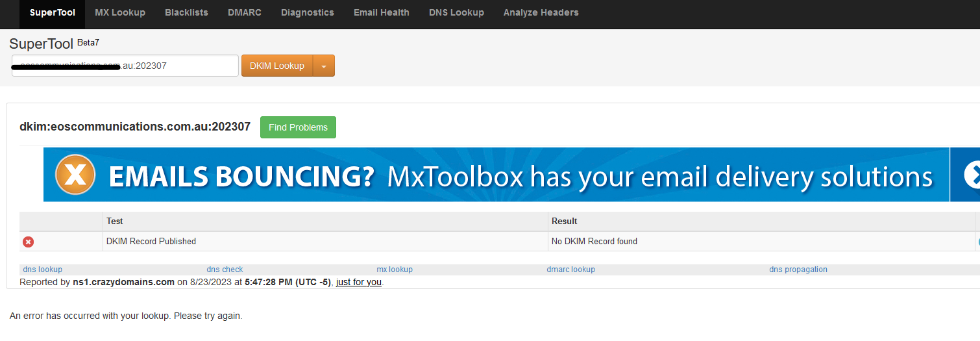980x341 pixels.
Task: Go to the DMARC tab
Action: (x=245, y=13)
